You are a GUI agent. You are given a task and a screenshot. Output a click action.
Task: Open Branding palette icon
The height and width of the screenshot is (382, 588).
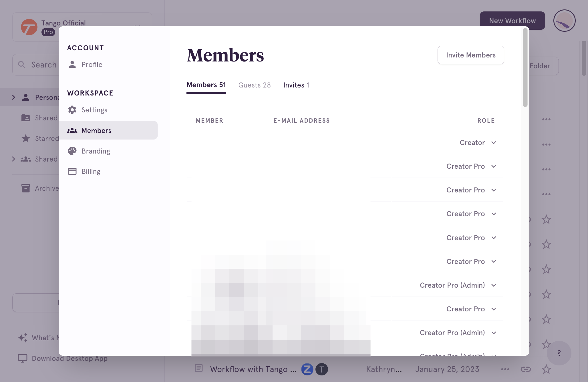[x=72, y=151]
